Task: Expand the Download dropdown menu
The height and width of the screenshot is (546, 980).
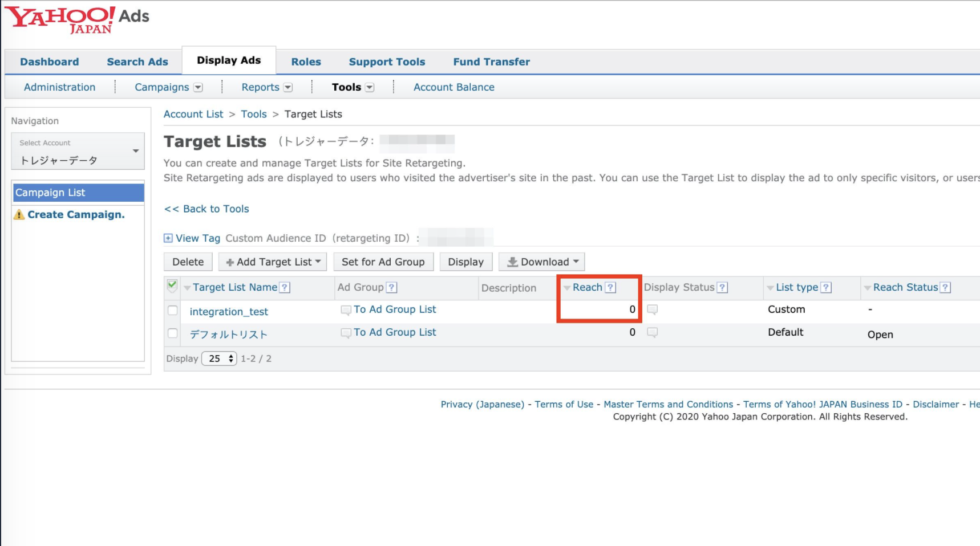Action: [542, 262]
